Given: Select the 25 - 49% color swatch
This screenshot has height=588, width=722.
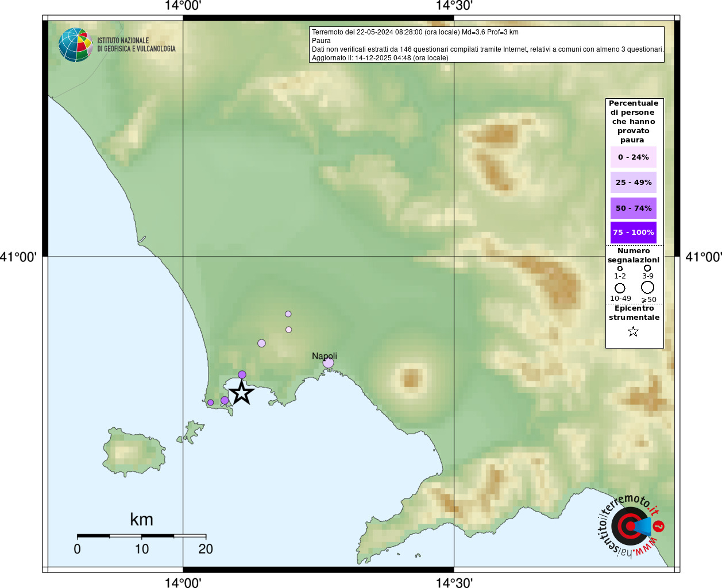Looking at the screenshot, I should [633, 182].
